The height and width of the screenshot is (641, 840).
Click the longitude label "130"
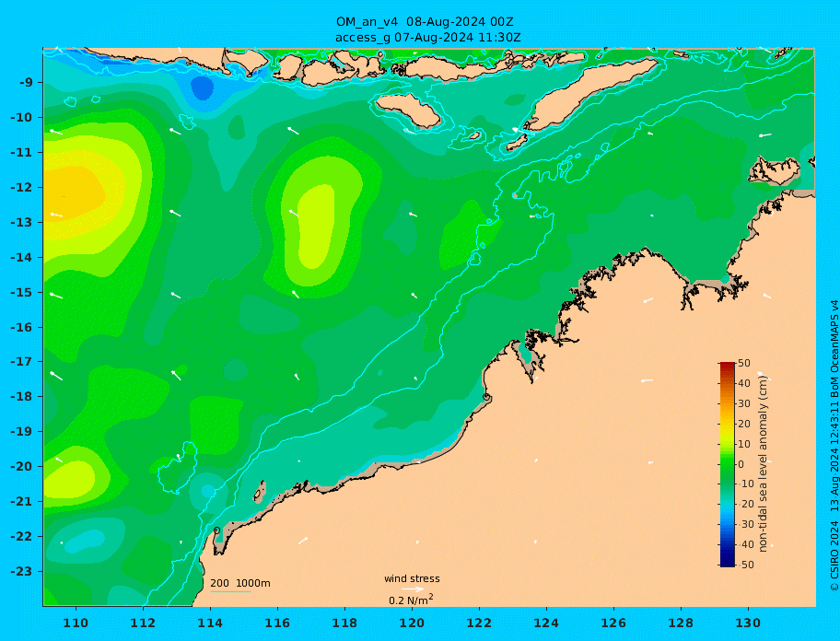pos(748,624)
